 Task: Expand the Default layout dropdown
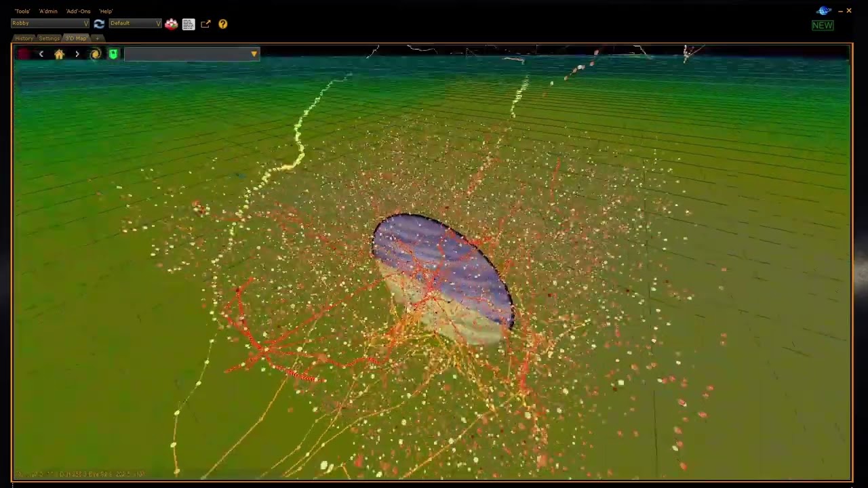[x=135, y=24]
